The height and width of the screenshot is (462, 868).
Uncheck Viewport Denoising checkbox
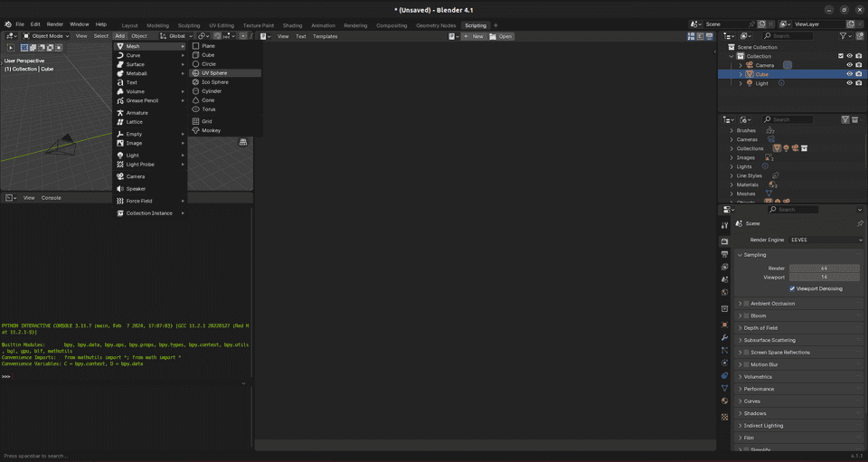pyautogui.click(x=792, y=288)
